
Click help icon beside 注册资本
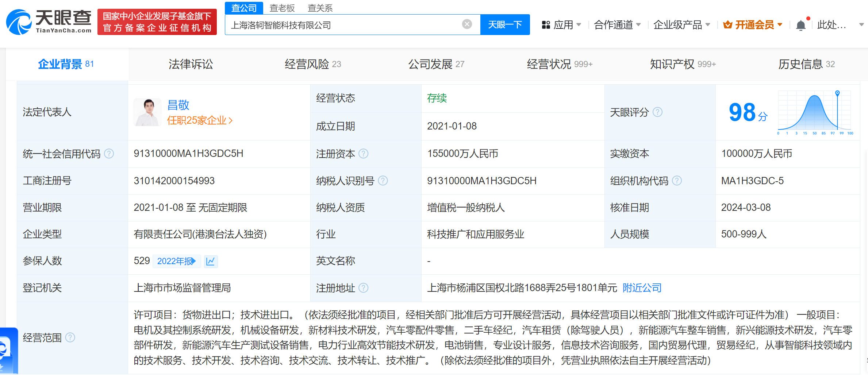(363, 154)
